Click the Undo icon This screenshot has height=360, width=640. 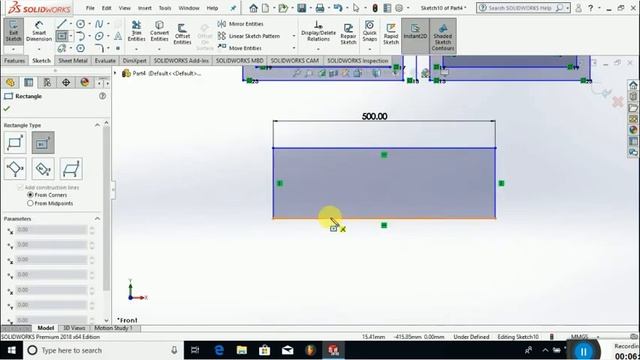click(x=338, y=8)
